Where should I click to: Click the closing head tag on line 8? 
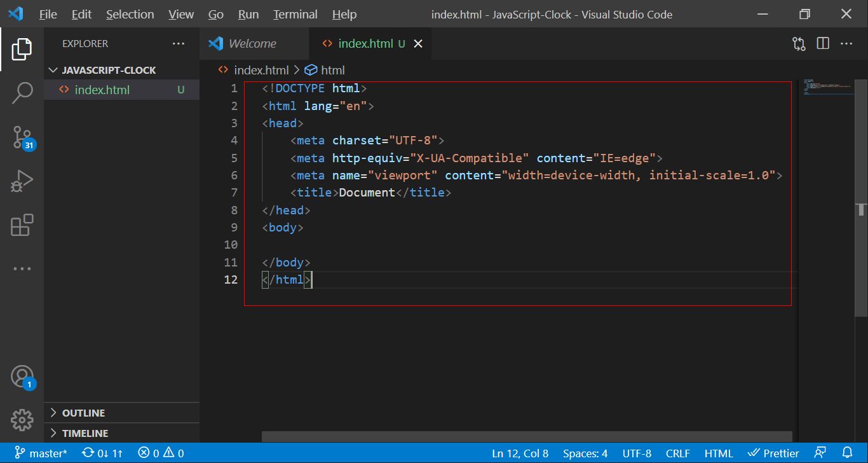286,210
